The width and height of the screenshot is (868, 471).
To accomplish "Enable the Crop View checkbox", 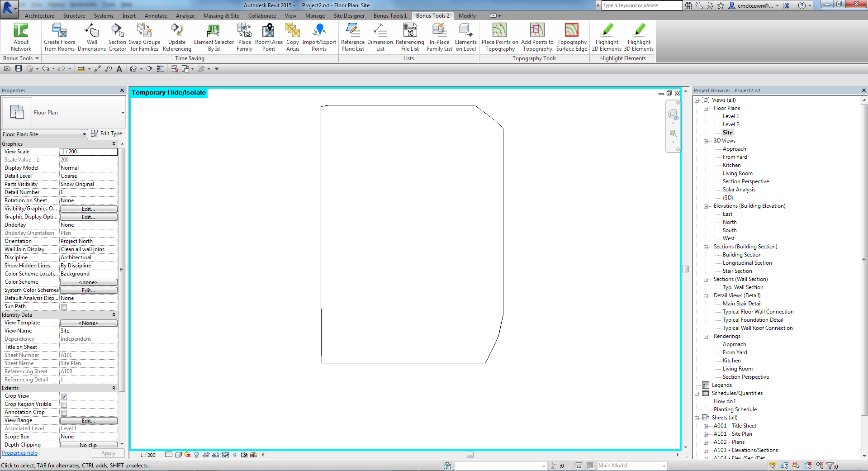I will [63, 396].
